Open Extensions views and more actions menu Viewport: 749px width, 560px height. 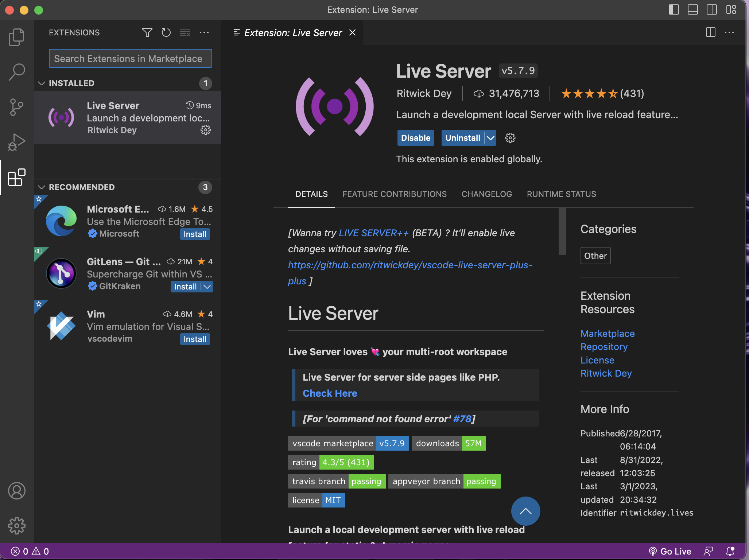point(204,32)
